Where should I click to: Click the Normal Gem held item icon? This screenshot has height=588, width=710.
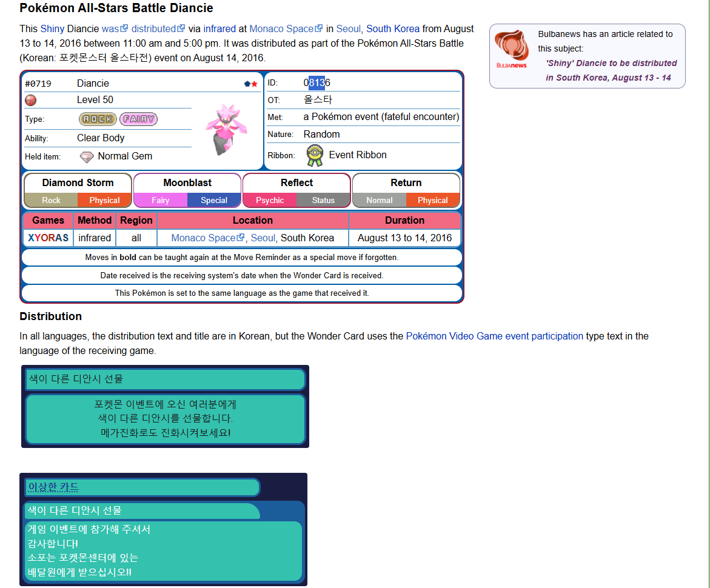(x=87, y=157)
